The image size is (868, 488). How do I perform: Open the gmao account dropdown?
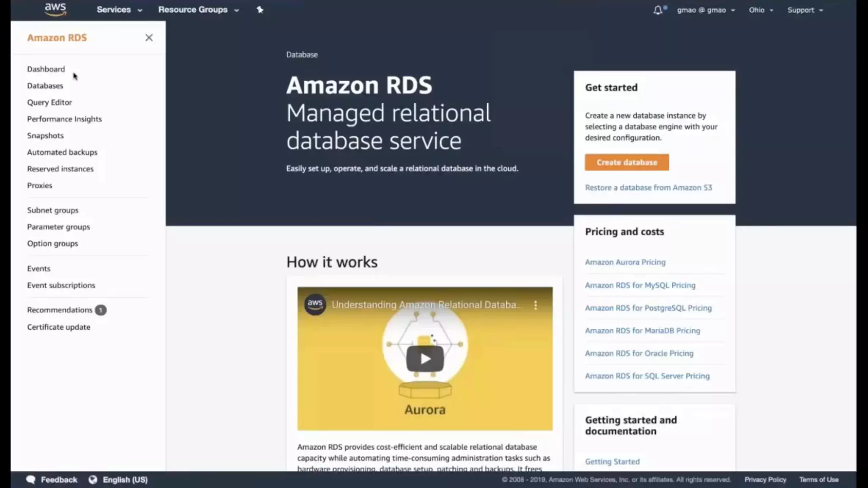[x=706, y=10]
